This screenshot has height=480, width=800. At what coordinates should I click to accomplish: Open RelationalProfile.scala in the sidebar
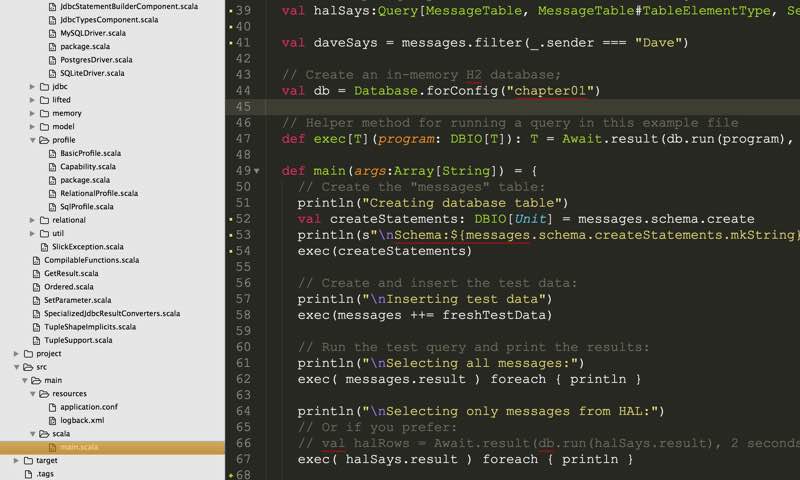(98, 193)
